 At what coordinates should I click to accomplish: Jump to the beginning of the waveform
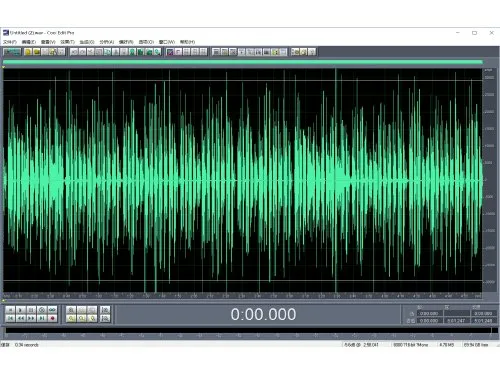pyautogui.click(x=10, y=318)
